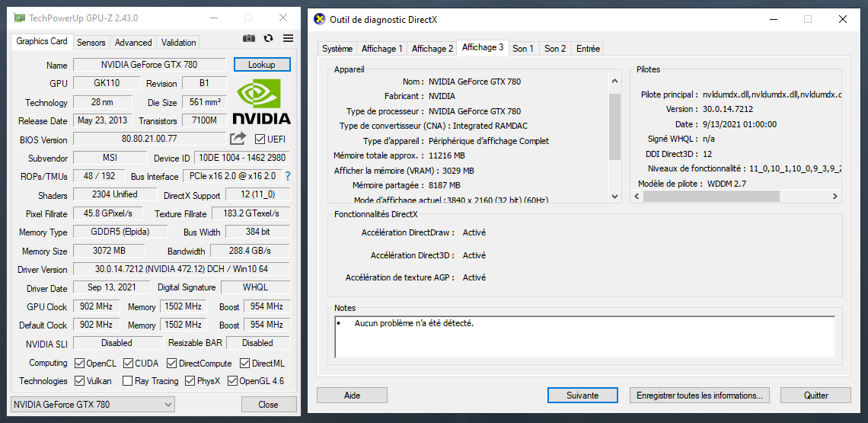Click the Notes text box
This screenshot has width=868, height=423.
pos(585,337)
